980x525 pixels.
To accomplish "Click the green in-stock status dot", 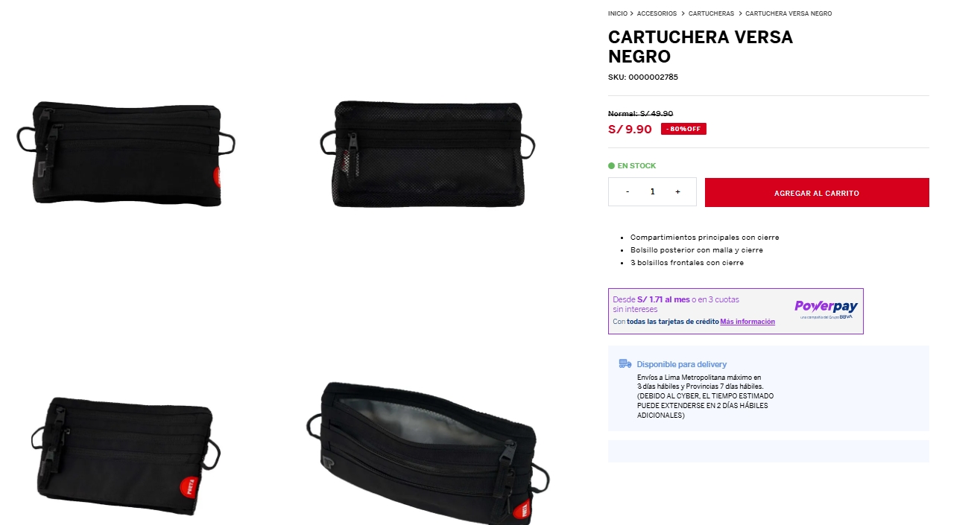I will click(611, 166).
